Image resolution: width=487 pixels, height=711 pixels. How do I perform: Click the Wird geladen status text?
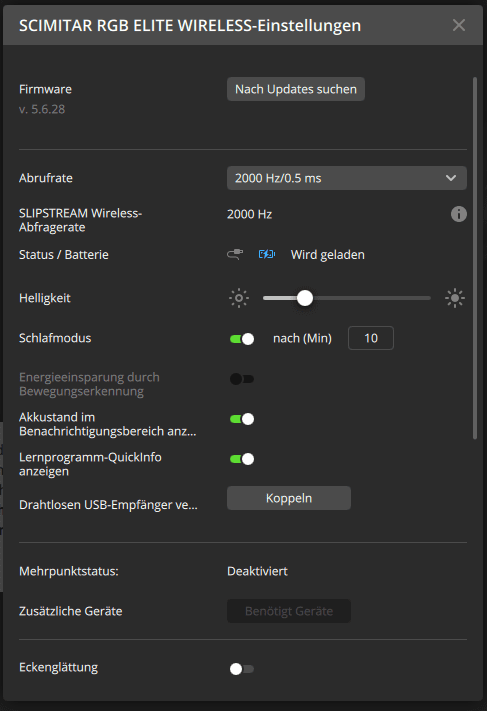[x=327, y=255]
